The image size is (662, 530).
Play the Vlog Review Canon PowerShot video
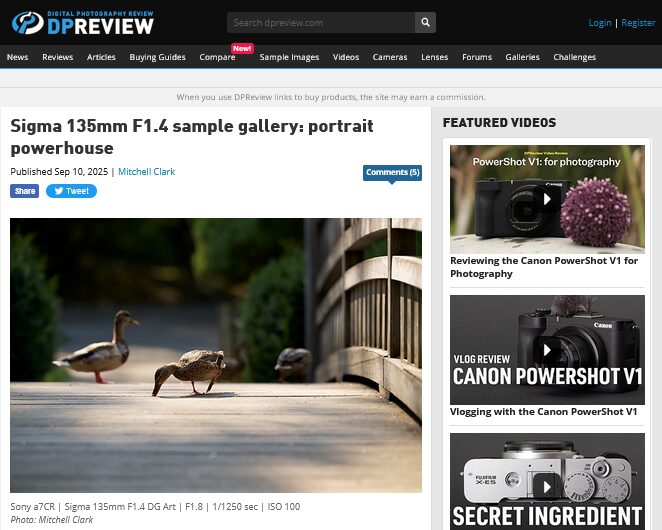547,350
